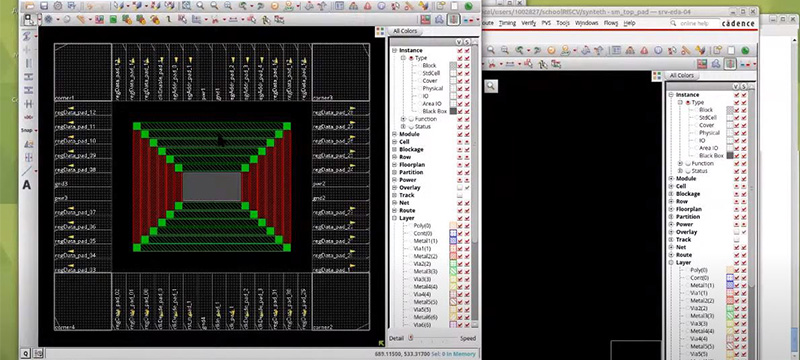This screenshot has width=800, height=360.
Task: Click the green circle icon at left toolbar end
Action: [x=468, y=6]
